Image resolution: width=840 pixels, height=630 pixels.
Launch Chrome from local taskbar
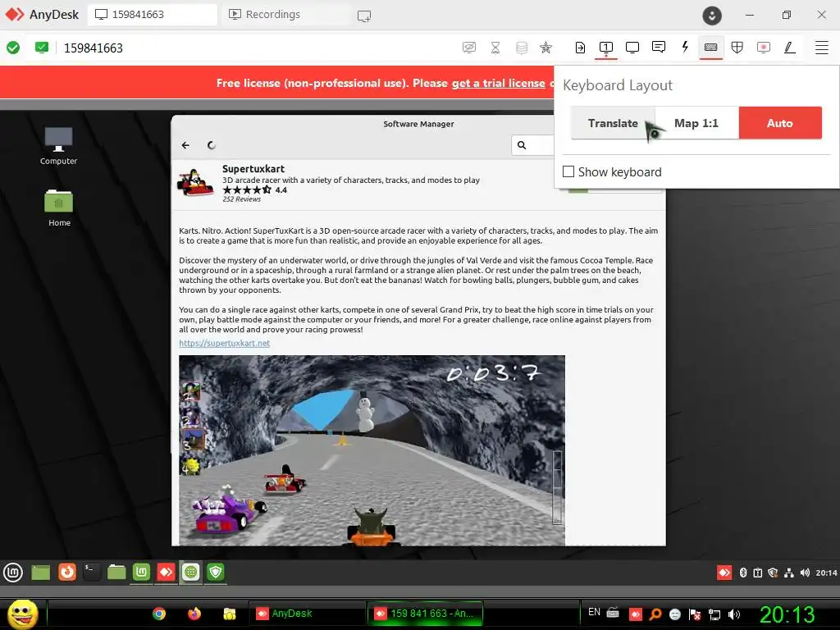(159, 614)
